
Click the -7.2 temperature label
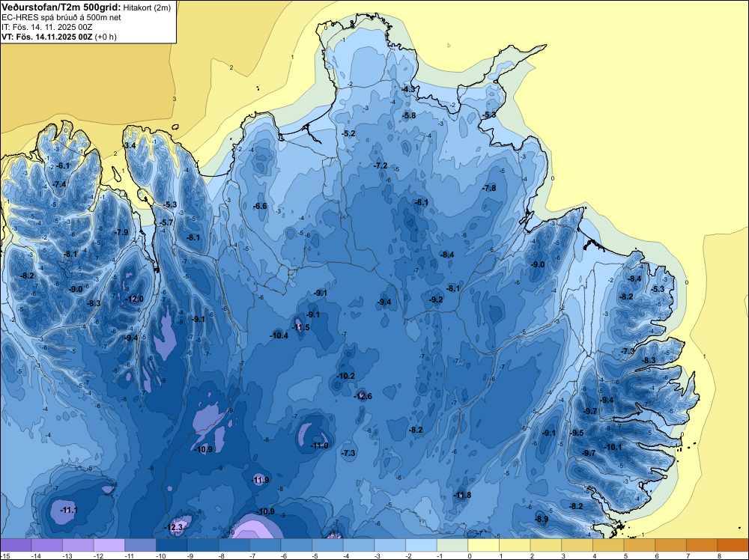click(x=380, y=165)
